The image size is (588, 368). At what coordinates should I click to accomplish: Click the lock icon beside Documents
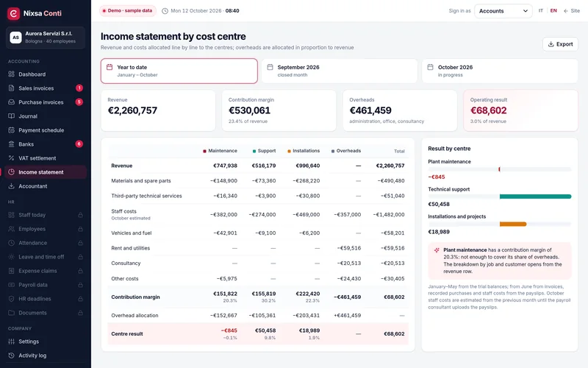[x=80, y=313]
